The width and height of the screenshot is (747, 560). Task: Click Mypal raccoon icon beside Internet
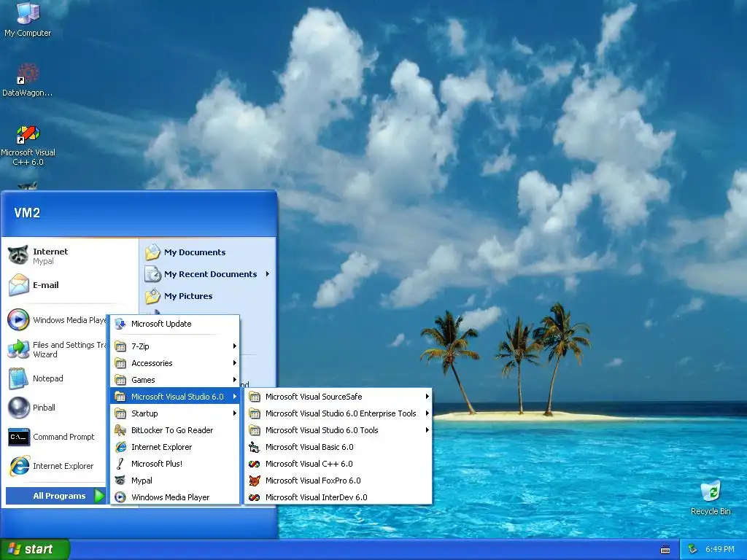(x=18, y=256)
